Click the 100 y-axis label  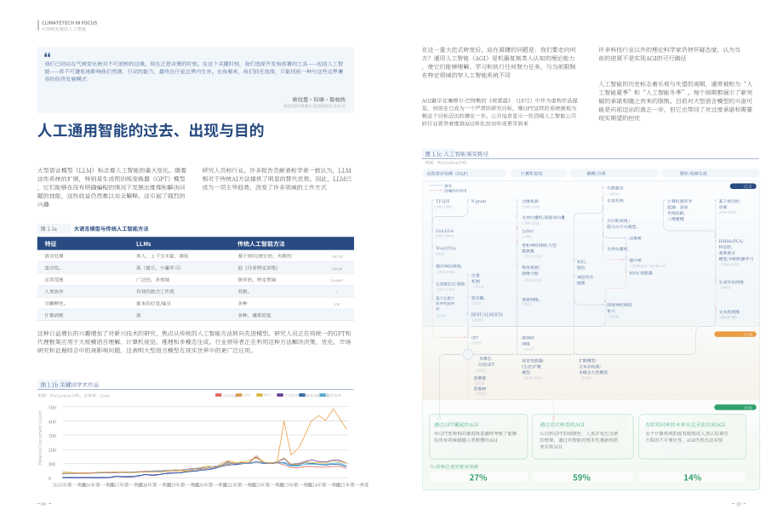[53, 464]
